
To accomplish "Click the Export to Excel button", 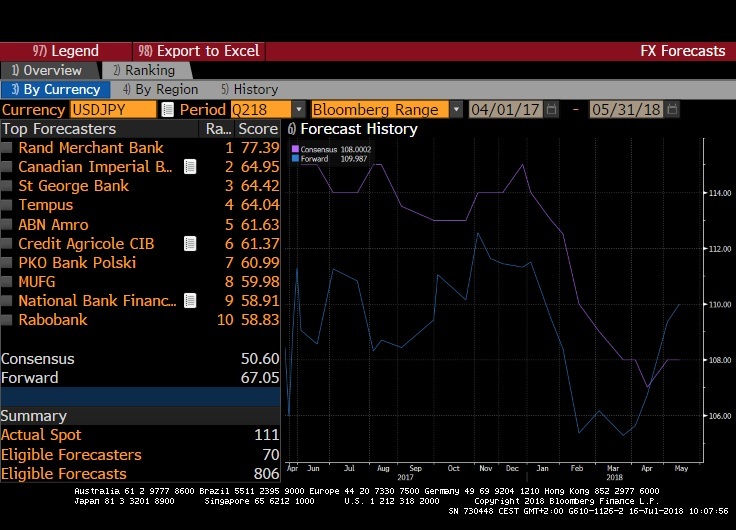I will (x=199, y=51).
